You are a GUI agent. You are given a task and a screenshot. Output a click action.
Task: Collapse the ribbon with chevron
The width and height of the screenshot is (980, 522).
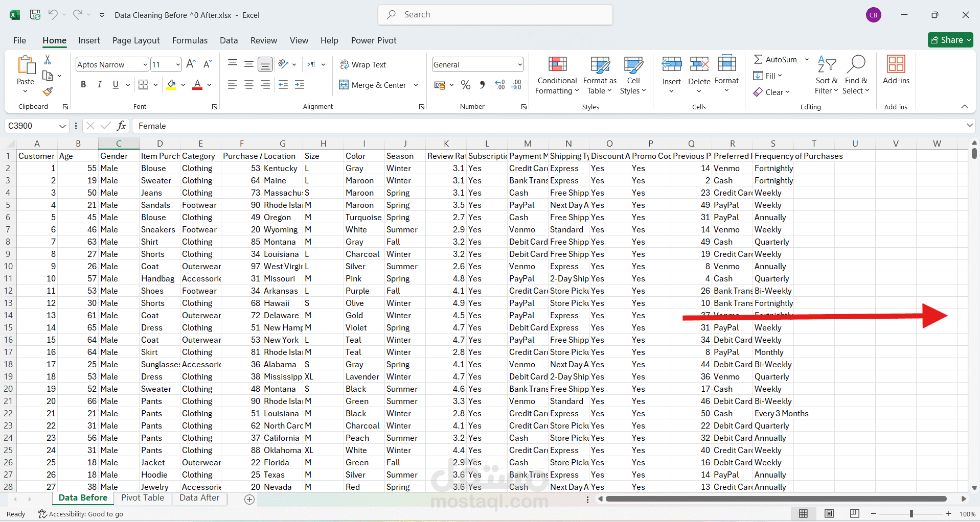coord(964,106)
